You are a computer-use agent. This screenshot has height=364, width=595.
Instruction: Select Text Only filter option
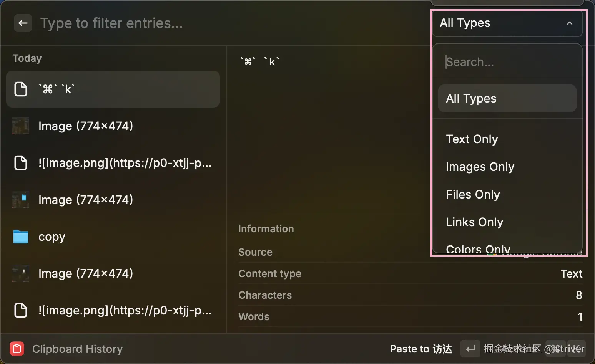[x=472, y=139]
